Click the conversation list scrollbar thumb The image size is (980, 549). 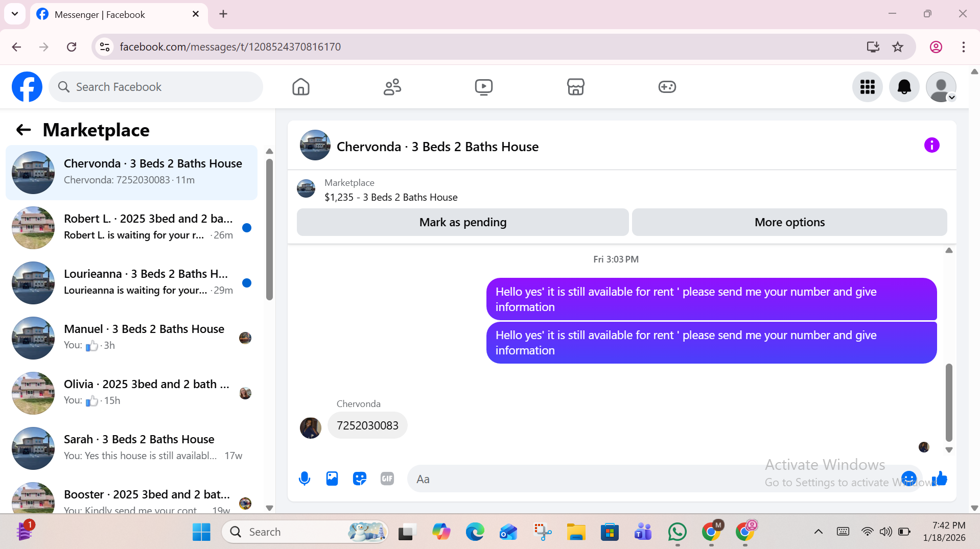(269, 230)
